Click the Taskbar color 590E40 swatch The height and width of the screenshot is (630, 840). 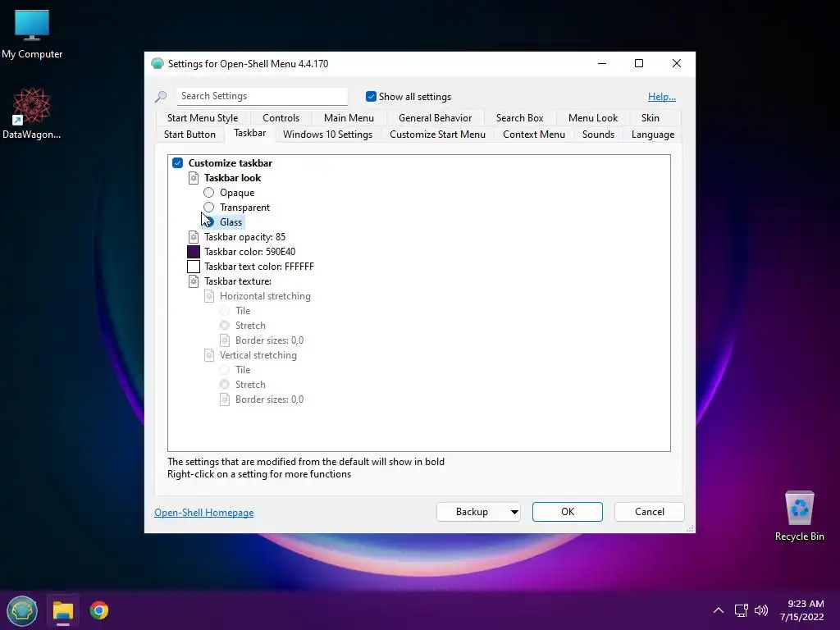[194, 252]
